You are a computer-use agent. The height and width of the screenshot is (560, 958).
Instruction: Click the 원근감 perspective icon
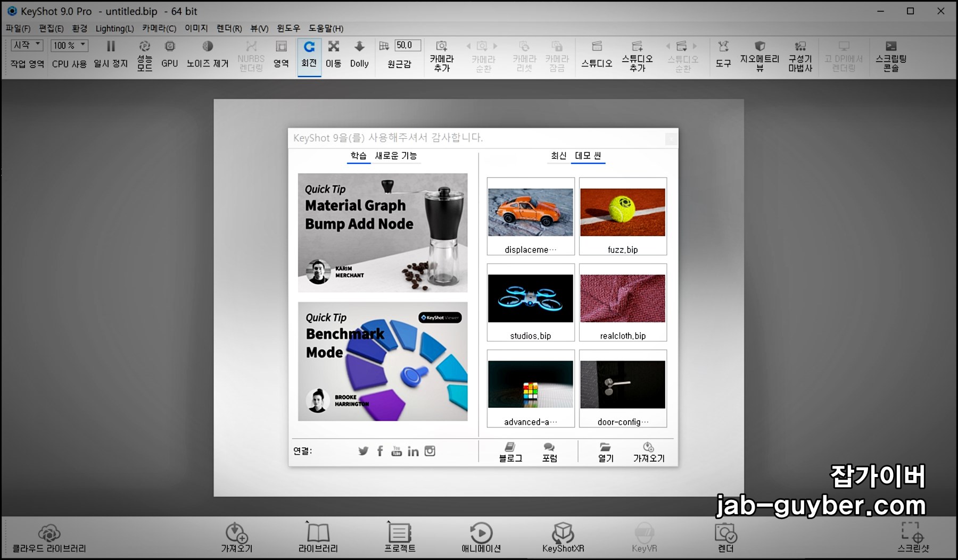(x=384, y=46)
